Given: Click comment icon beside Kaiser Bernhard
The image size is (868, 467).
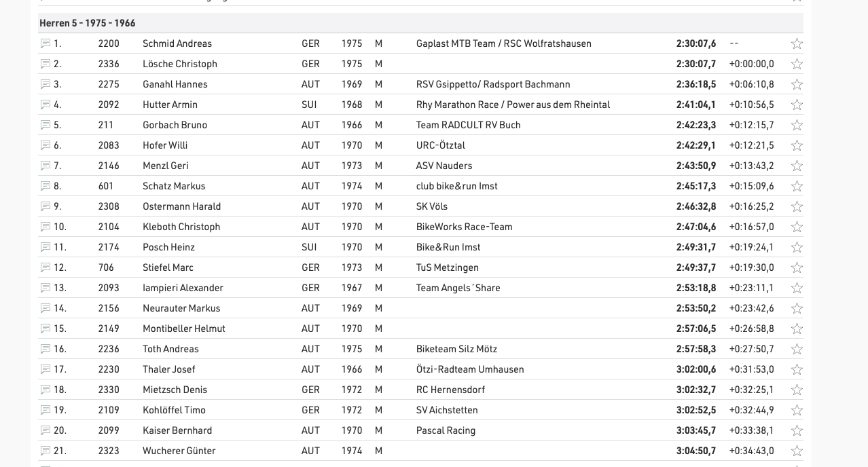Looking at the screenshot, I should point(46,430).
